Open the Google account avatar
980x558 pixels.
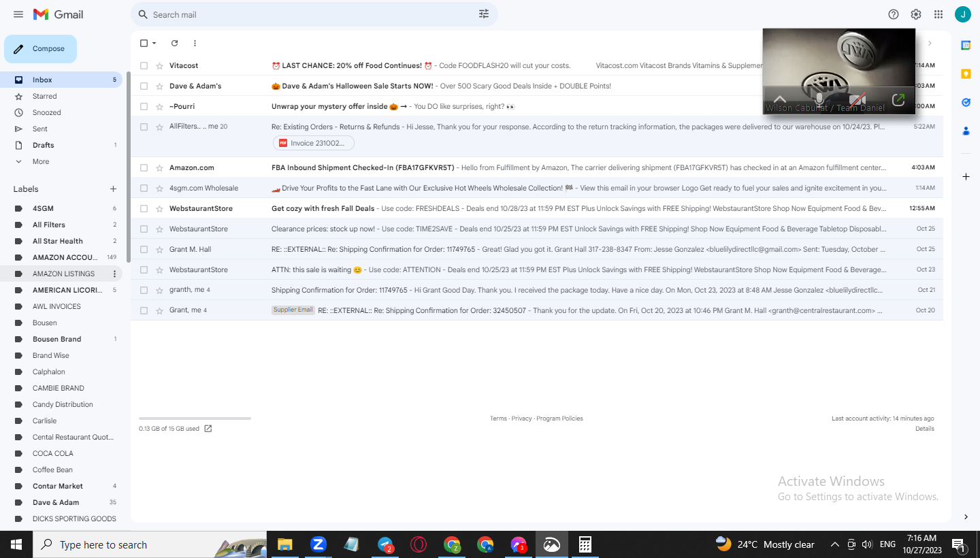point(962,14)
